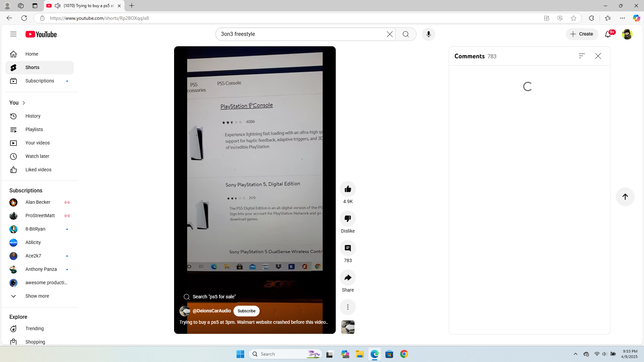Open Microsoft Store from taskbar
This screenshot has width=644, height=362.
click(389, 354)
